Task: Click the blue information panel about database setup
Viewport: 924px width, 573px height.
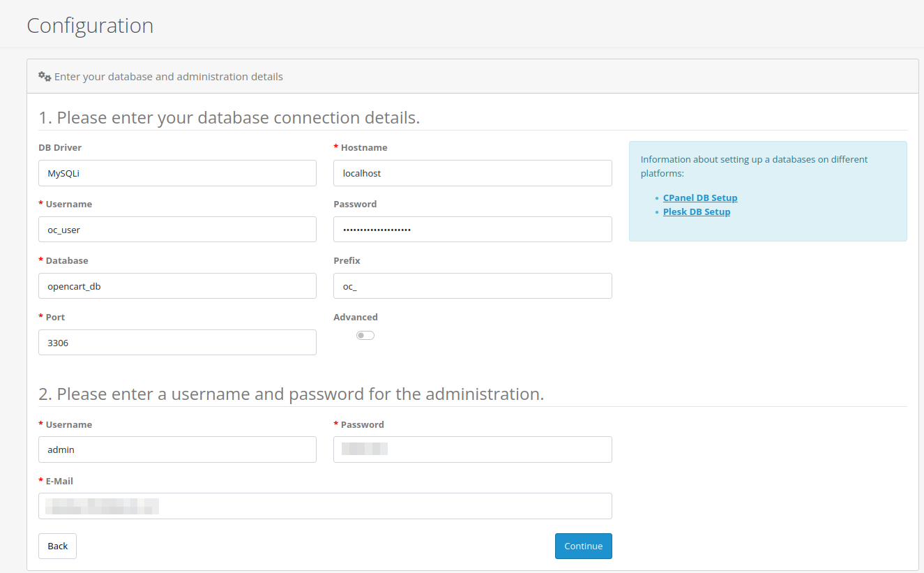Action: (767, 191)
